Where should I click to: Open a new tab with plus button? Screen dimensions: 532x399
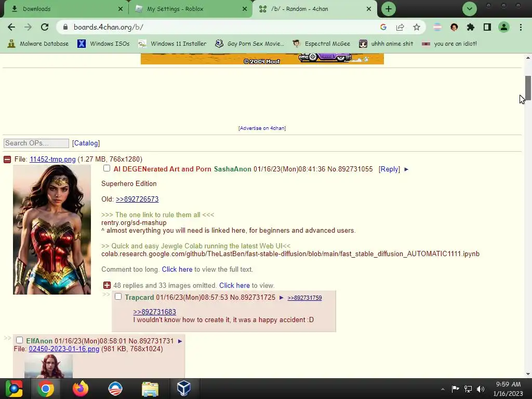click(389, 9)
